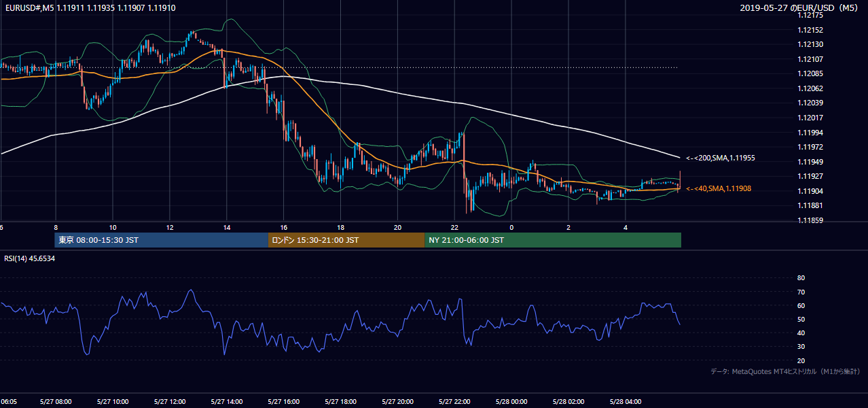Click the 1.12175 price axis label
This screenshot has width=868, height=408.
pyautogui.click(x=810, y=15)
